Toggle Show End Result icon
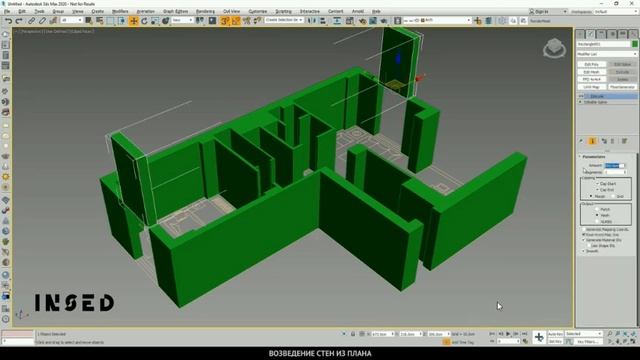Screen dimensions: 640x360 592,141
